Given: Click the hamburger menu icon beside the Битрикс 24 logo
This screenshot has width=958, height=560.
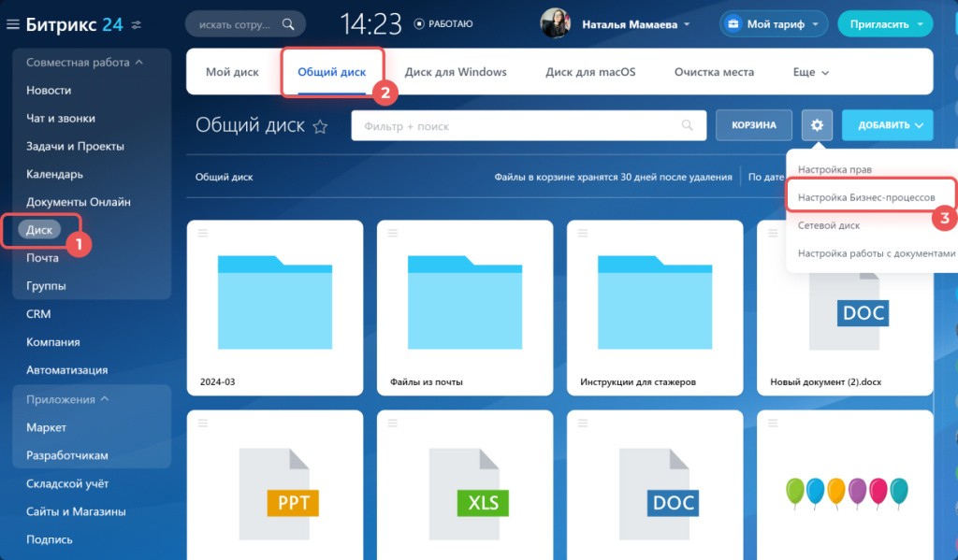Looking at the screenshot, I should point(13,24).
